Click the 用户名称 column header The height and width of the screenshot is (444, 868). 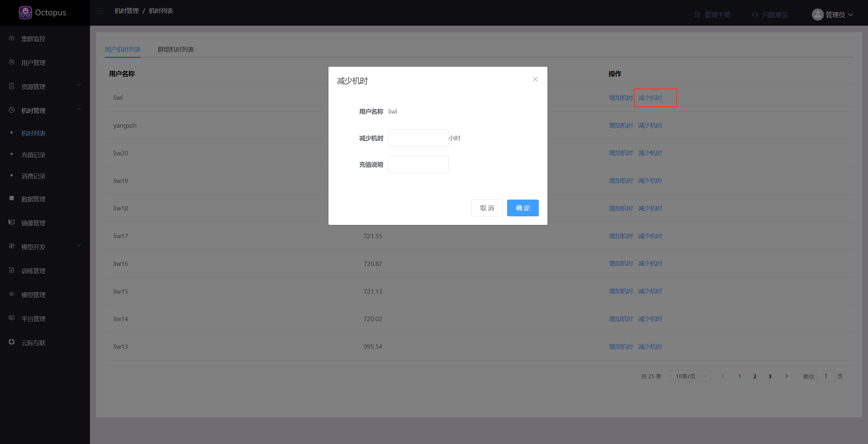pyautogui.click(x=122, y=74)
